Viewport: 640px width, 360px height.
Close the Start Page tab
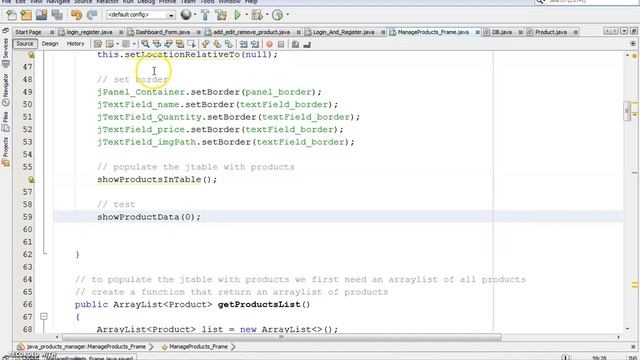click(x=52, y=32)
